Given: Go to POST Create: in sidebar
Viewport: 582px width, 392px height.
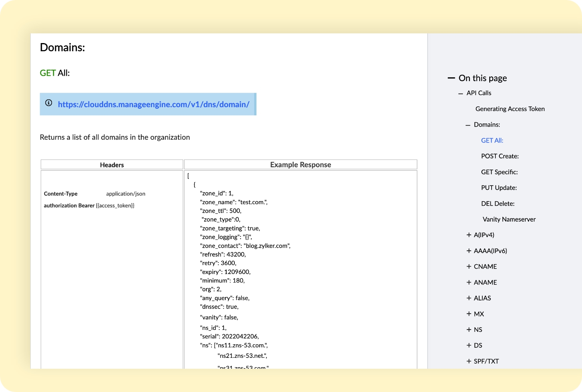Looking at the screenshot, I should coord(500,156).
